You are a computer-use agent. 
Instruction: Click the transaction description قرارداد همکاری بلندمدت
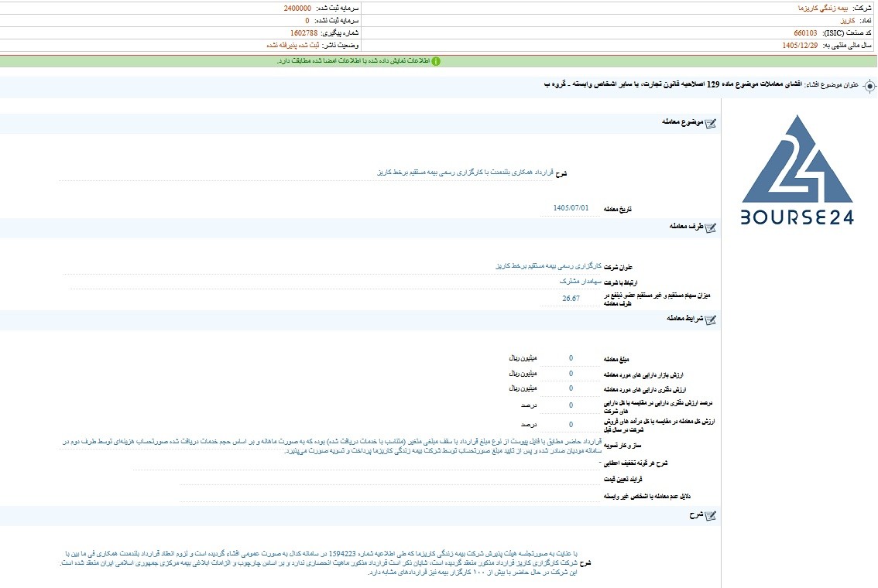pos(465,173)
